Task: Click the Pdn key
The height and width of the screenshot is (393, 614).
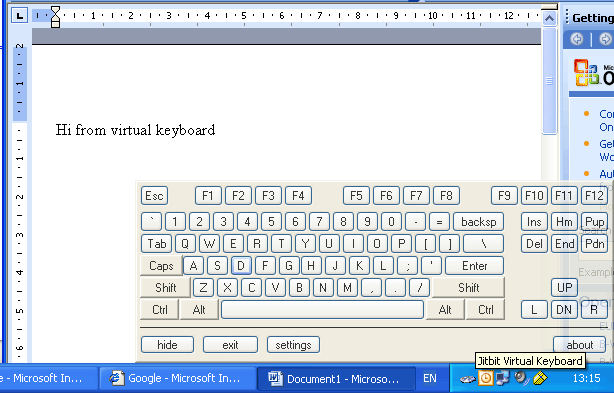Action: 594,244
